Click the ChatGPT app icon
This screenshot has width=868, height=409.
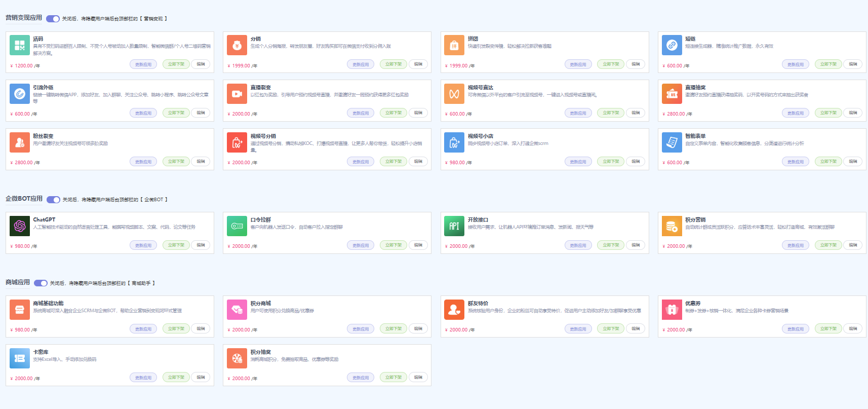click(x=20, y=226)
